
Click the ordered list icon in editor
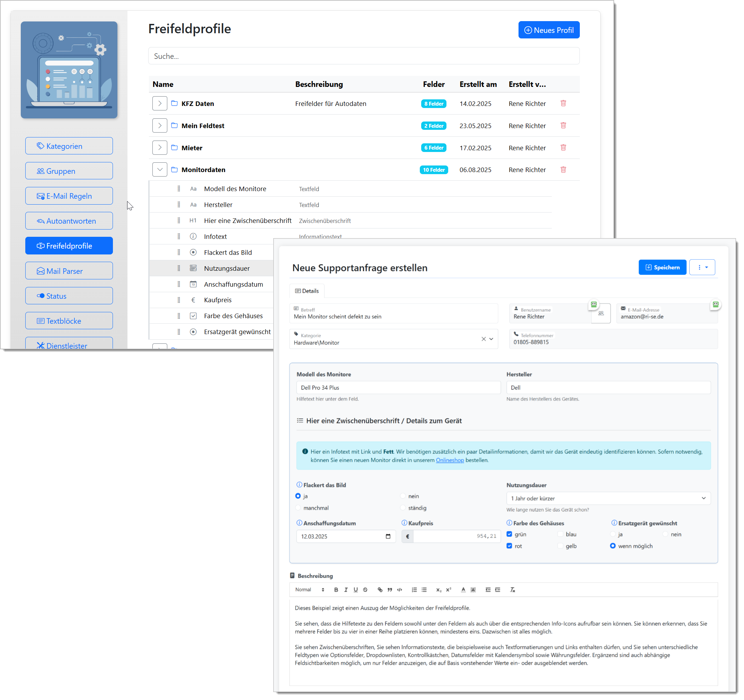point(414,590)
